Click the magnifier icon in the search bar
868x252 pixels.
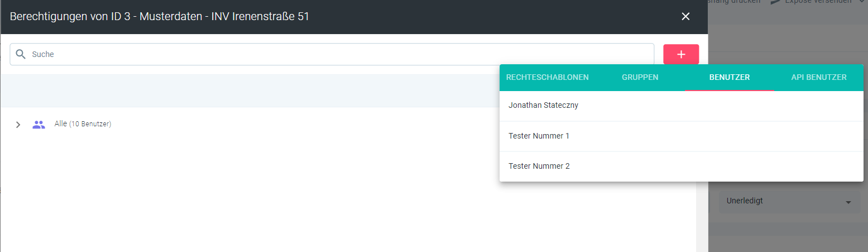21,54
